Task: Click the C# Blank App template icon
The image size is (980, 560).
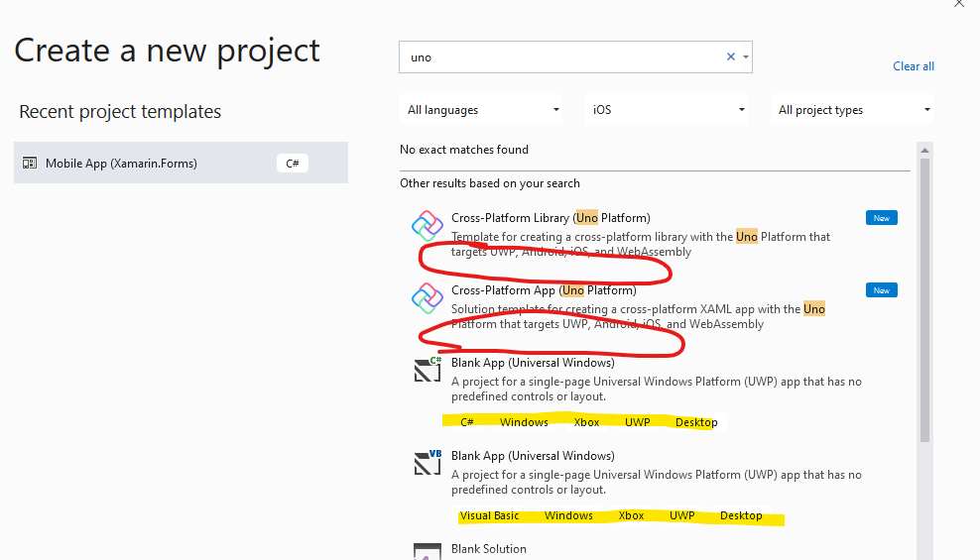Action: click(428, 370)
